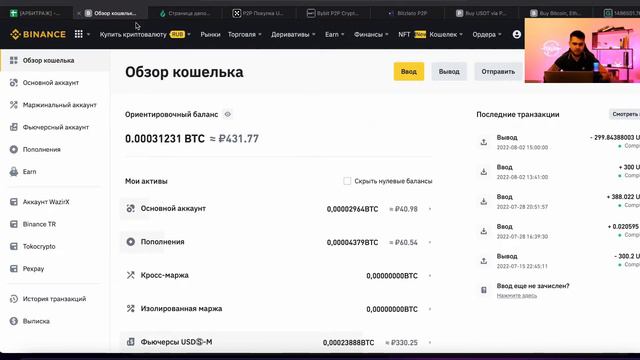Click the Binance logo
The image size is (640, 360).
tap(38, 34)
